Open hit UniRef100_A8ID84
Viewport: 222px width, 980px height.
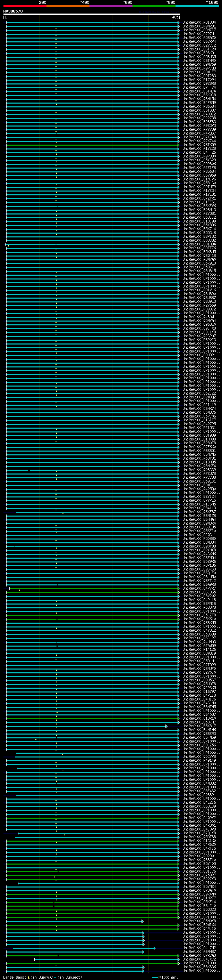(x=199, y=23)
